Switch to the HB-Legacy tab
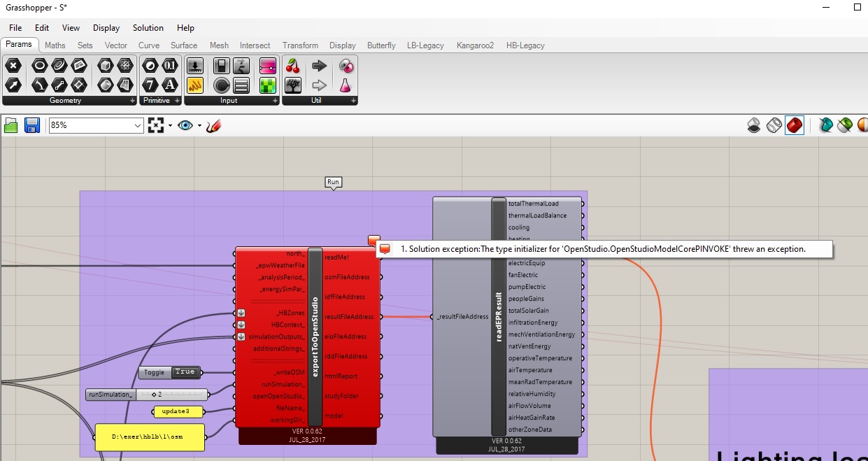Viewport: 868px width, 461px height. coord(525,45)
